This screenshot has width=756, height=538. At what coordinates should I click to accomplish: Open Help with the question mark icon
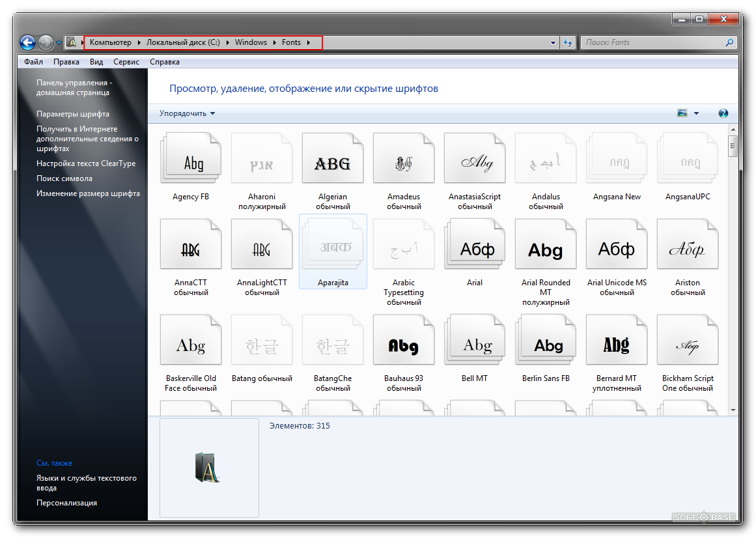(x=723, y=113)
